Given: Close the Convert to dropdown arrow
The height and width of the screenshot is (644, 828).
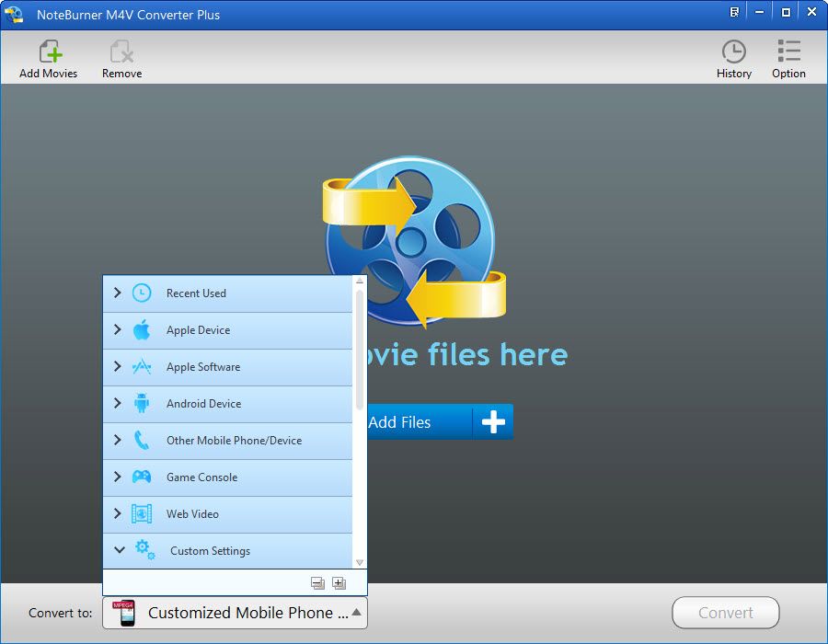Looking at the screenshot, I should click(x=356, y=613).
